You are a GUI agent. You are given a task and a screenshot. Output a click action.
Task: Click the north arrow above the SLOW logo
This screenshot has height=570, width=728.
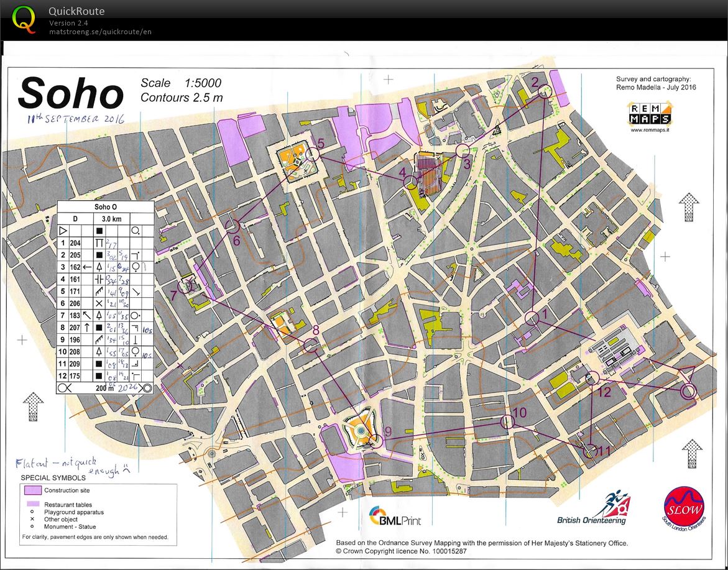(x=692, y=454)
